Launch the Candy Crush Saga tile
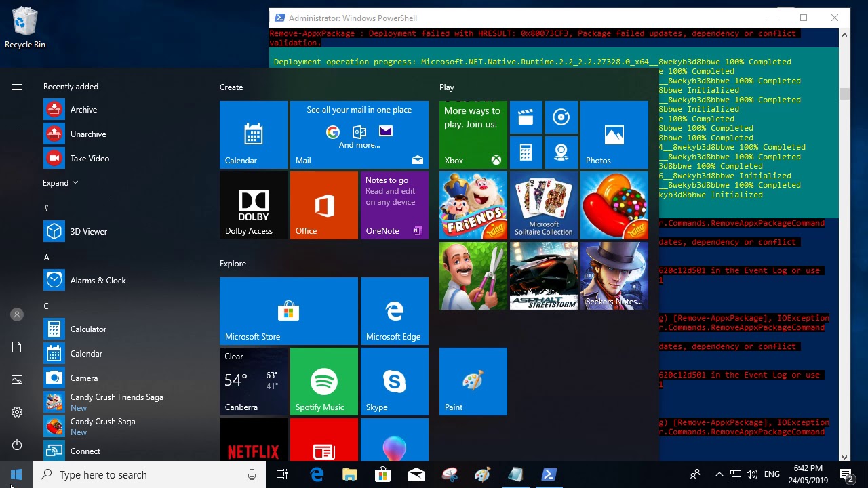Viewport: 868px width, 488px height. point(614,205)
